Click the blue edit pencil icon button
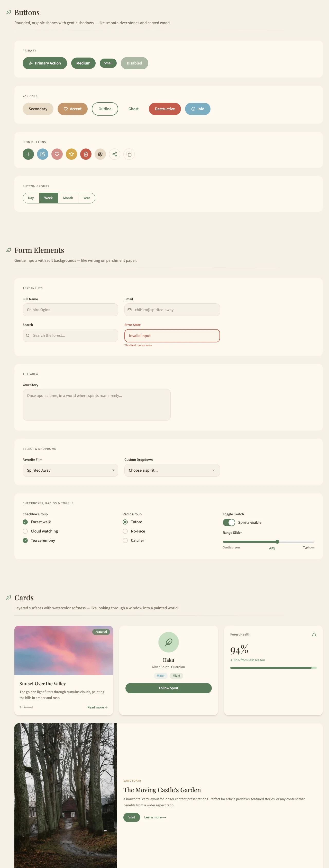Viewport: 329px width, 868px height. pyautogui.click(x=42, y=154)
